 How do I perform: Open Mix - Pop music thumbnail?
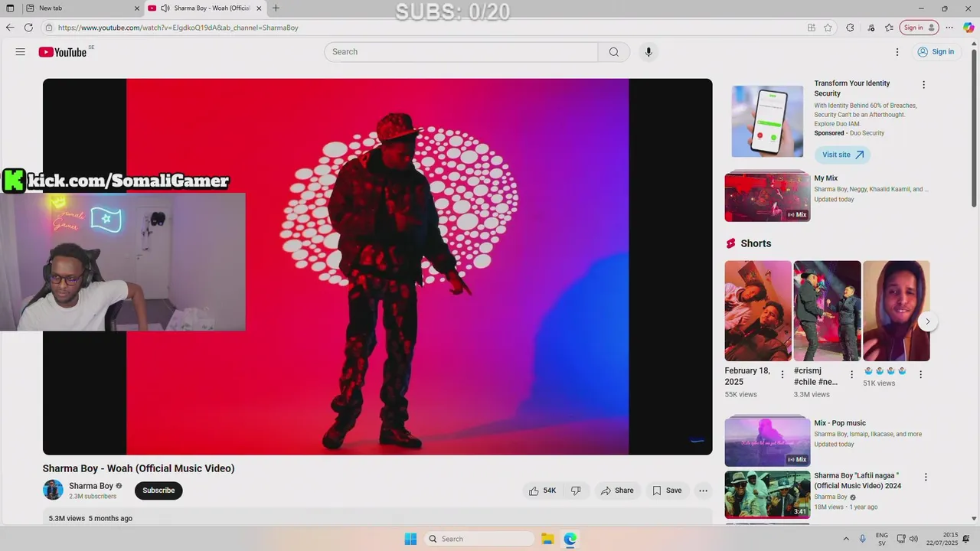coord(767,442)
